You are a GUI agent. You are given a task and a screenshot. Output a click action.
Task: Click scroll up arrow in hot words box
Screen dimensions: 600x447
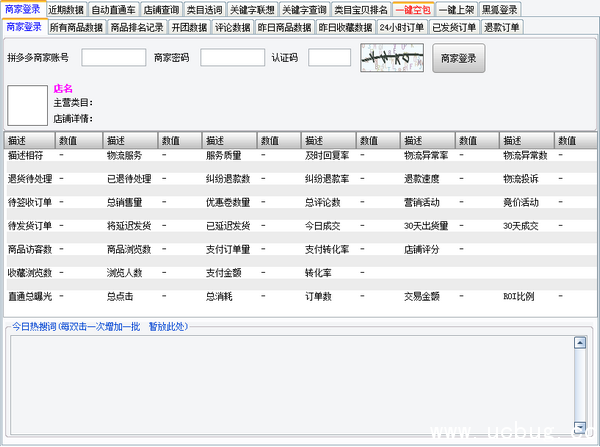(x=578, y=343)
